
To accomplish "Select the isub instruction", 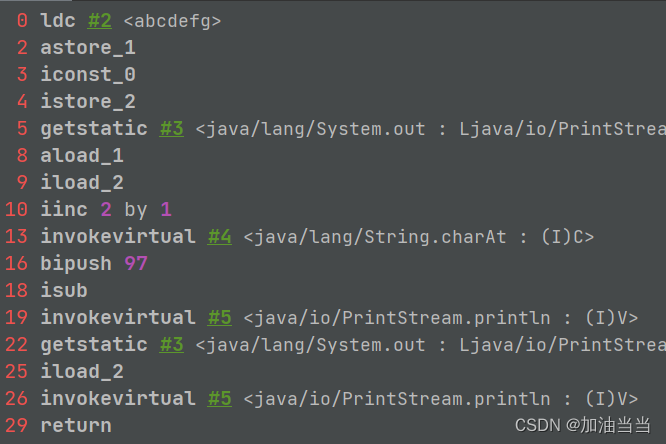I will click(64, 290).
